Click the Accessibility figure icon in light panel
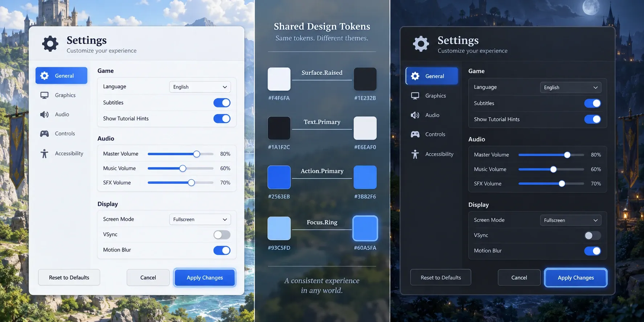644x322 pixels. [44, 154]
